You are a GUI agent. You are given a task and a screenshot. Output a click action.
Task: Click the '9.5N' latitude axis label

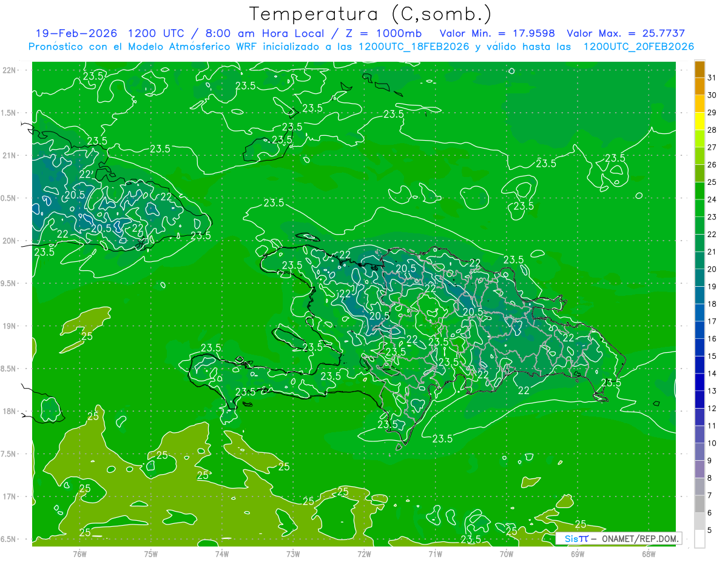tap(9, 283)
